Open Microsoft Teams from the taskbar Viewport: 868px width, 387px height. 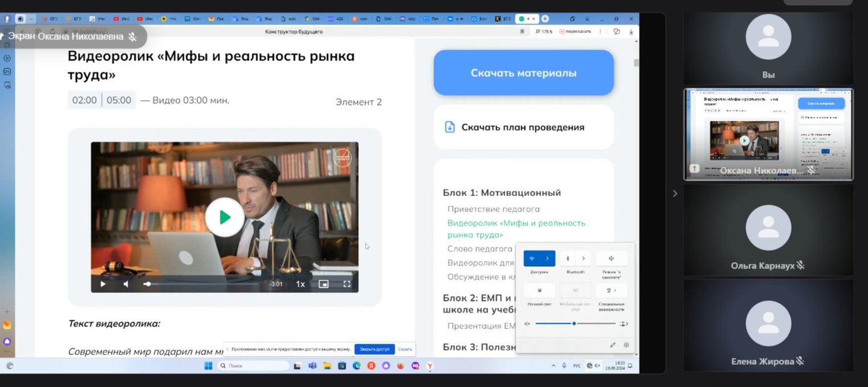[312, 365]
